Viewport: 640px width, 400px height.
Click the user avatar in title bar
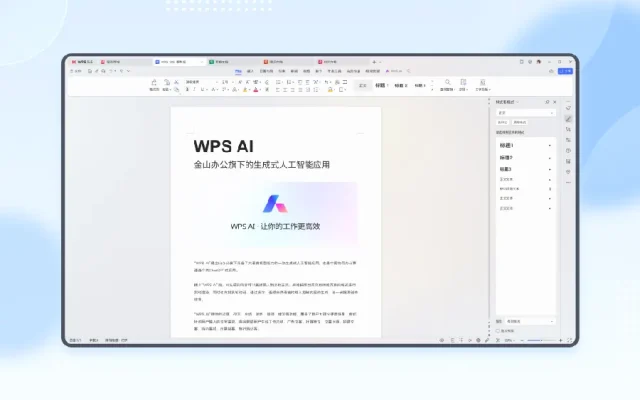[539, 62]
